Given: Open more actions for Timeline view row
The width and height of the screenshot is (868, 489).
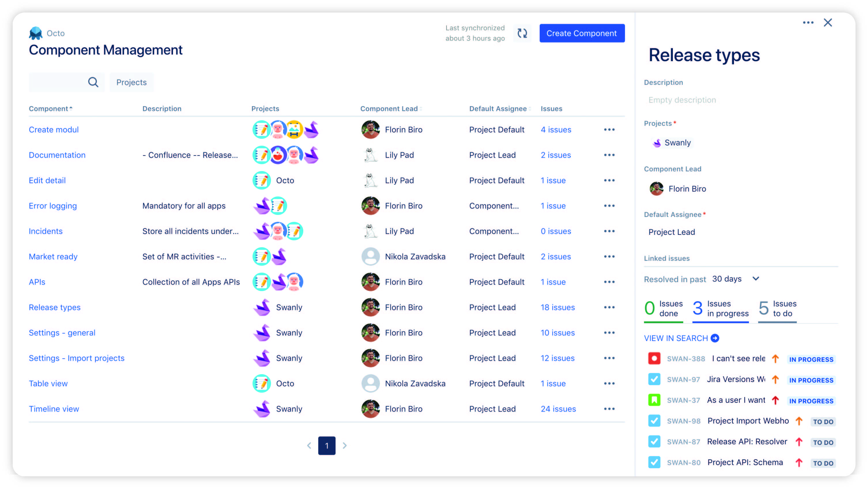Looking at the screenshot, I should [x=609, y=409].
